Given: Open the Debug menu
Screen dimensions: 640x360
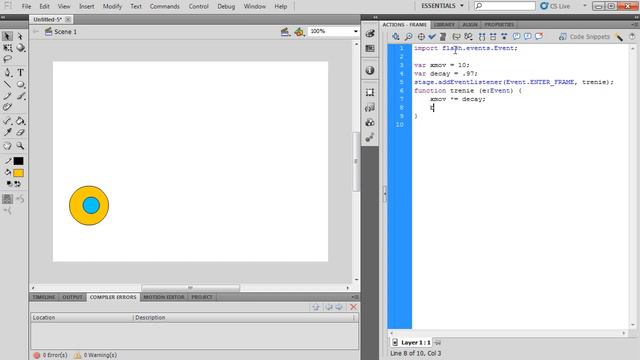Looking at the screenshot, I should pos(226,7).
